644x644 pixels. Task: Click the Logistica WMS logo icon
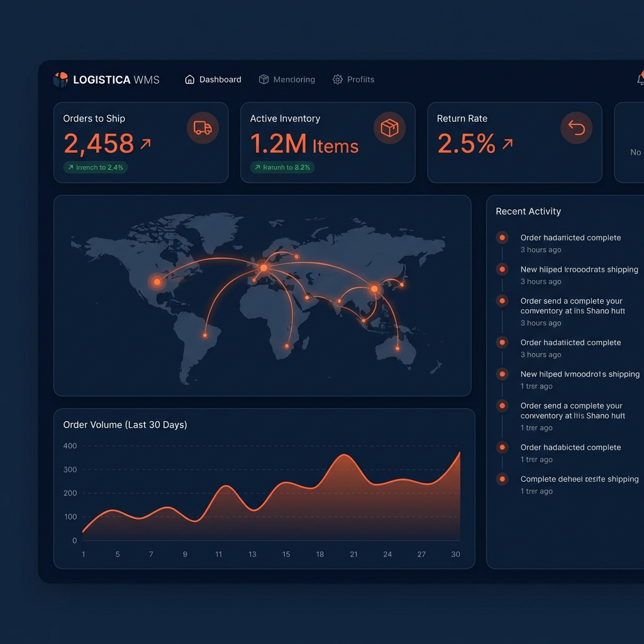coord(60,79)
